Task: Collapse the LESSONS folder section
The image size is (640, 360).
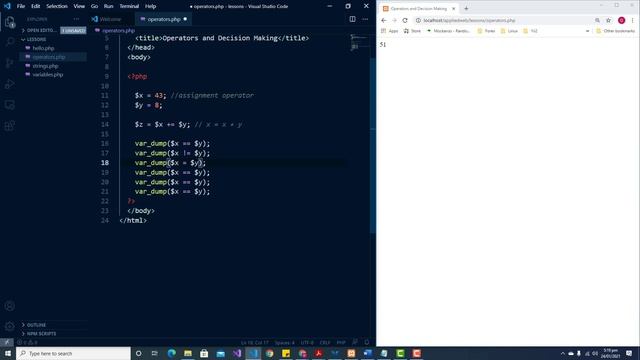Action: pyautogui.click(x=53, y=39)
